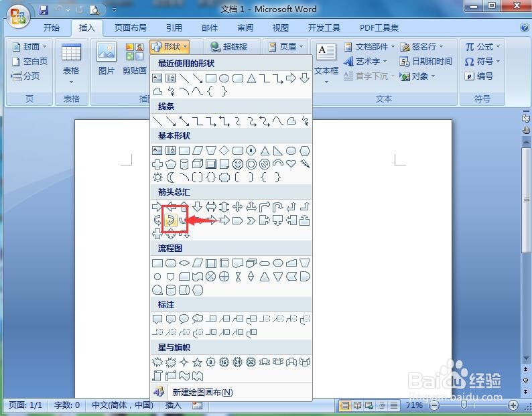Open print preview from quick access toolbar
The width and height of the screenshot is (532, 416).
94,11
